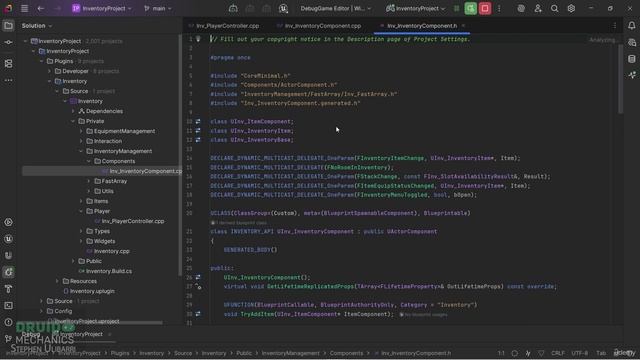640x360 pixels.
Task: Open the DebugGame Editor configuration dropdown
Action: click(336, 8)
